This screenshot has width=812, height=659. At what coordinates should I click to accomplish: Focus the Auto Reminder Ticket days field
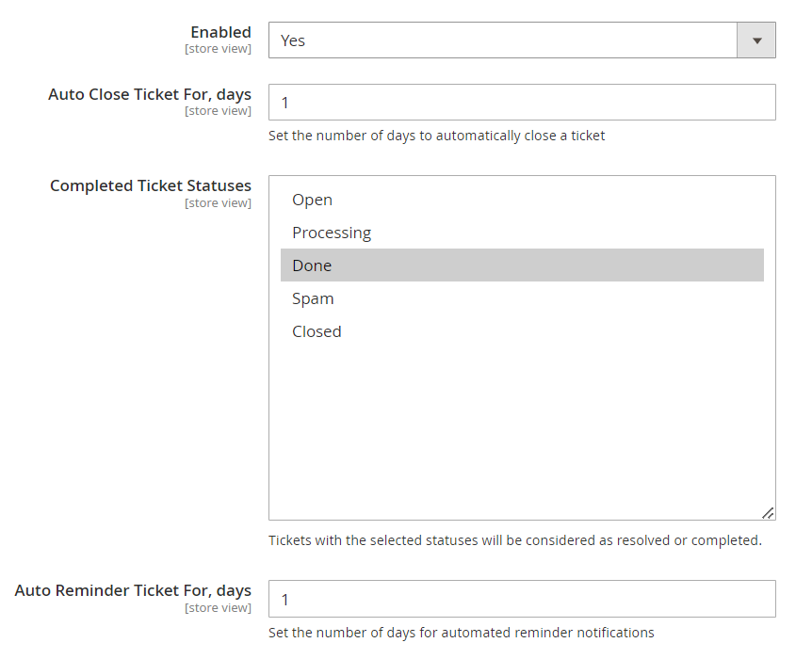[x=522, y=599]
